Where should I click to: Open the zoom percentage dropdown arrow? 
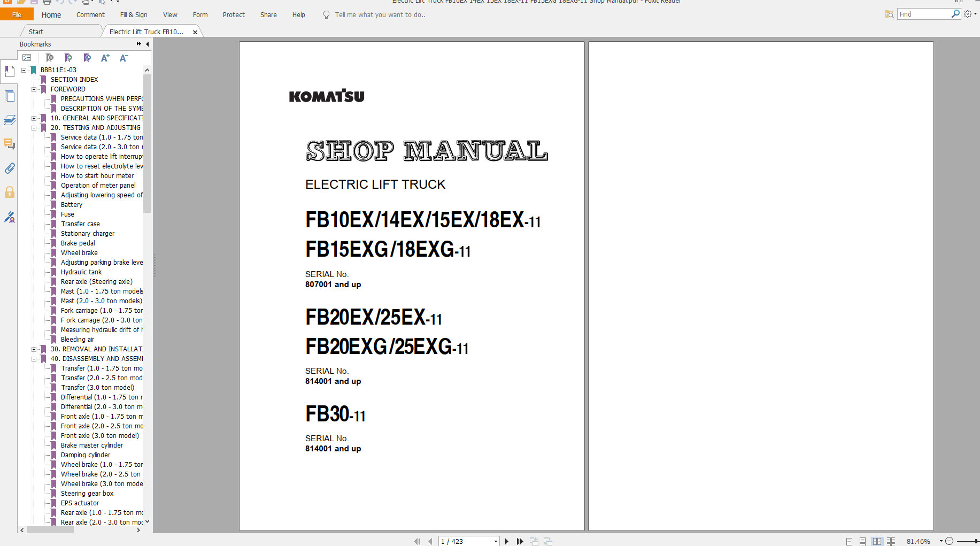(941, 541)
